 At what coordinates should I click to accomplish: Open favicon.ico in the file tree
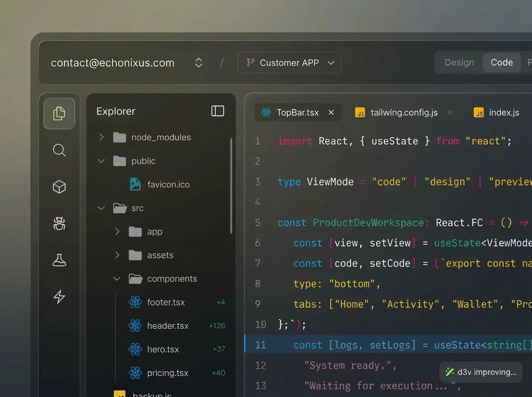coord(168,184)
